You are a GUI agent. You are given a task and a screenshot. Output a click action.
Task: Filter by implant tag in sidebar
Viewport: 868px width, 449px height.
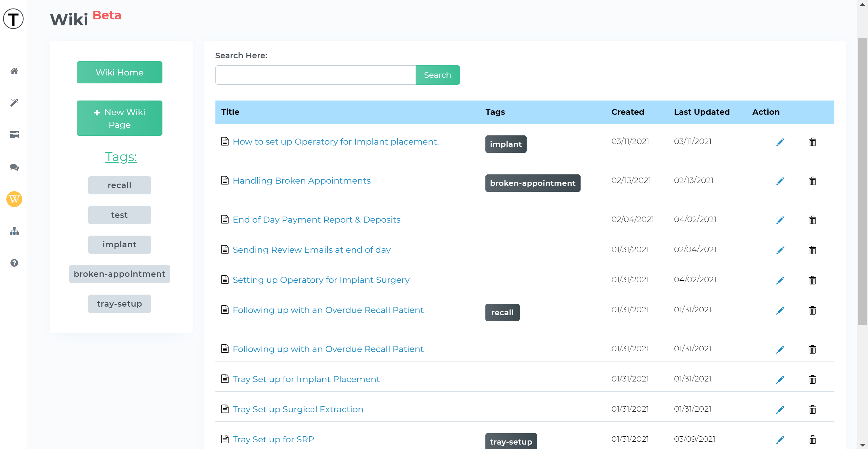click(119, 244)
